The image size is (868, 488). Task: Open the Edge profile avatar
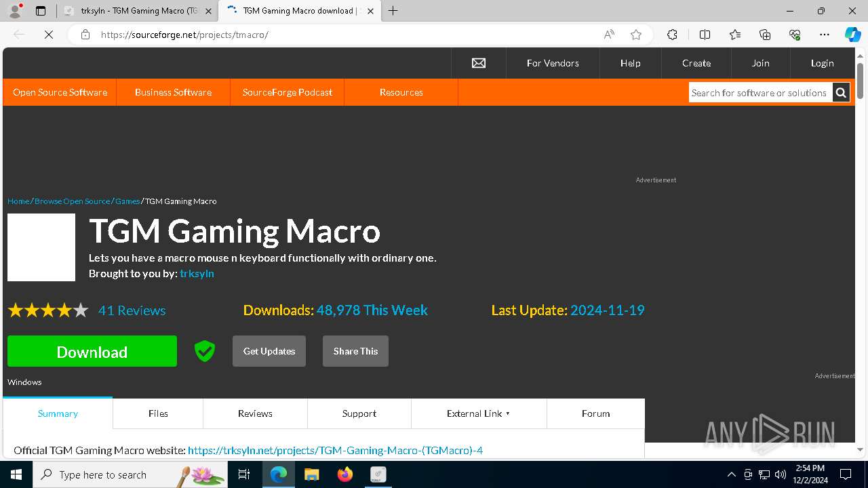15,11
